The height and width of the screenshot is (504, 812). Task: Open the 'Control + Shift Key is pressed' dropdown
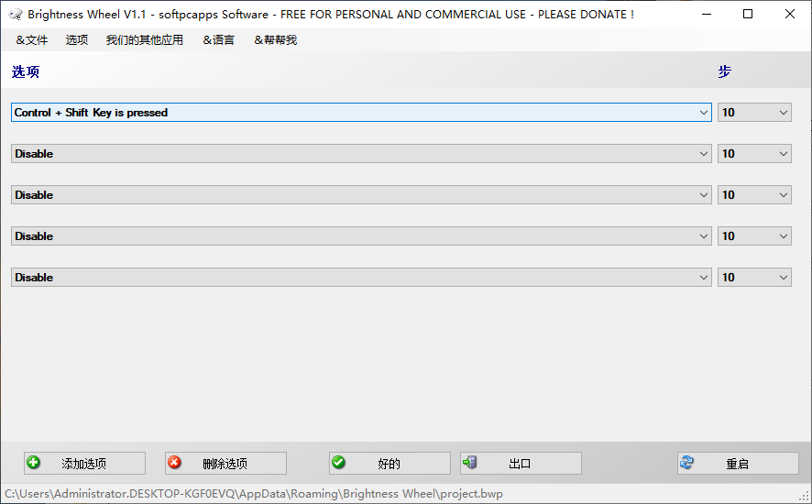pos(361,113)
